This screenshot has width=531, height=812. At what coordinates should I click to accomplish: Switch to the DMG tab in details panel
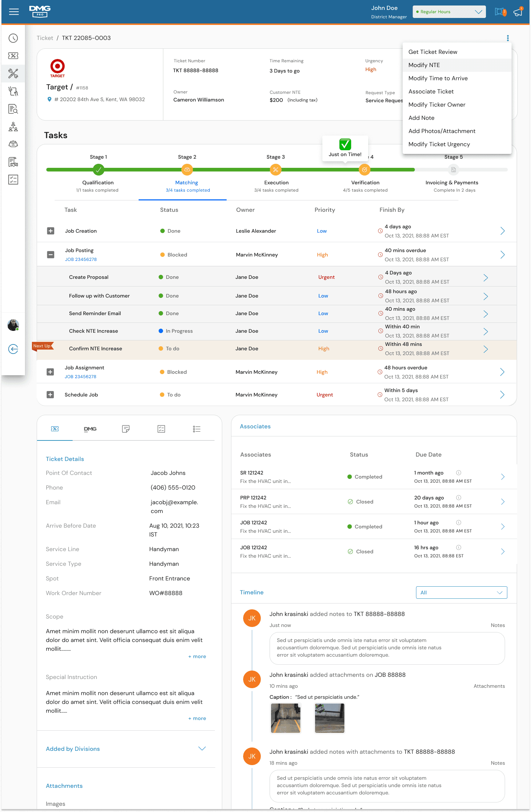point(90,429)
